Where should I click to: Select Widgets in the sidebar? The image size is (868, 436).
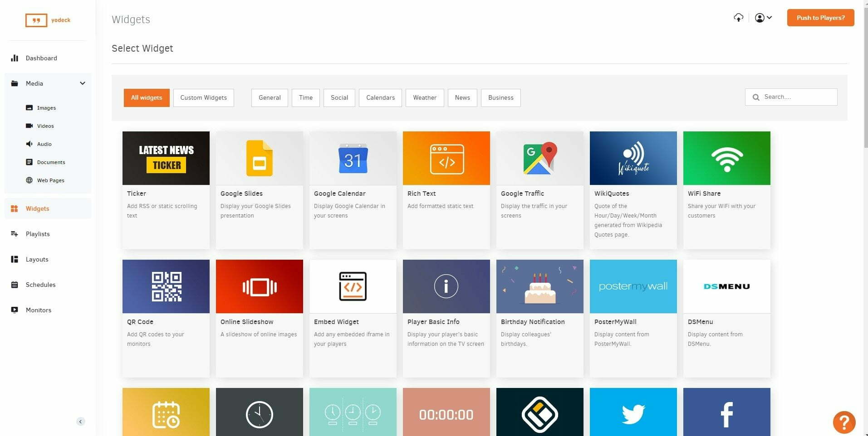tap(48, 208)
